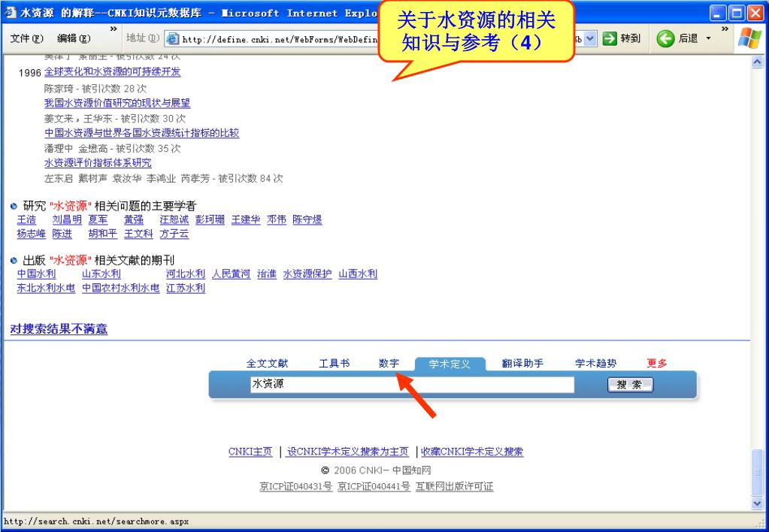Switch to 学术趋势 tab

596,364
